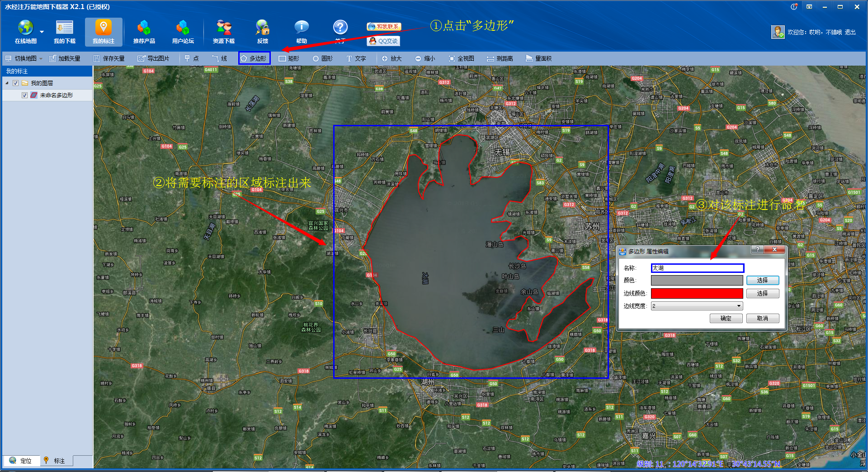Toggle 未命名多边形 layer checkbox
The image size is (868, 472).
24,95
